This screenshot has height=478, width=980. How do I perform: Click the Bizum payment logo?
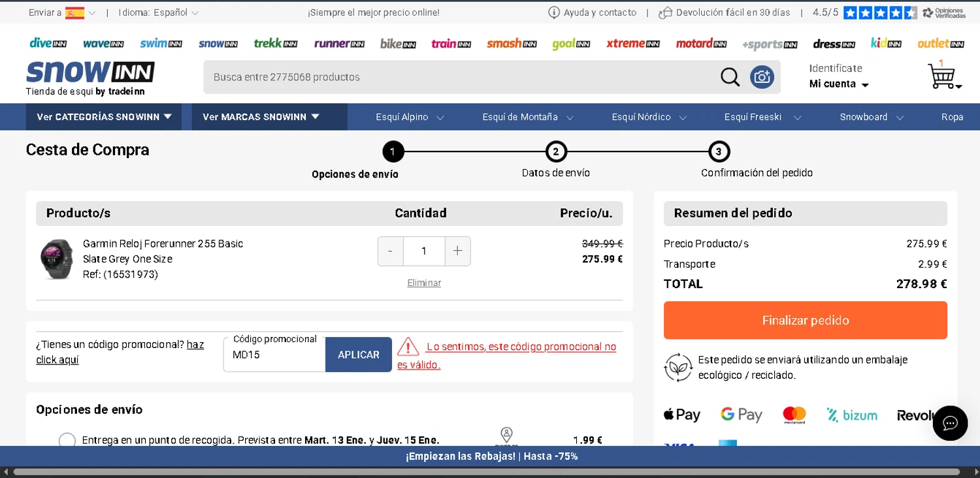852,415
